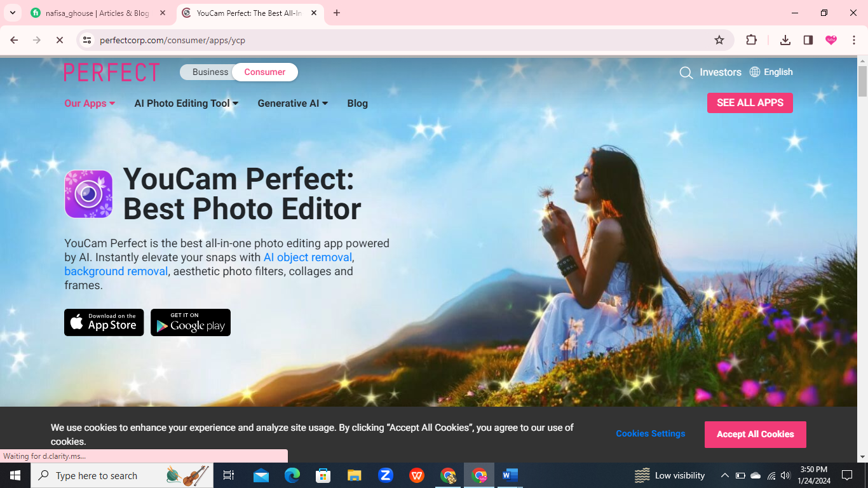Click the globe language icon
The height and width of the screenshot is (488, 868).
pyautogui.click(x=755, y=72)
